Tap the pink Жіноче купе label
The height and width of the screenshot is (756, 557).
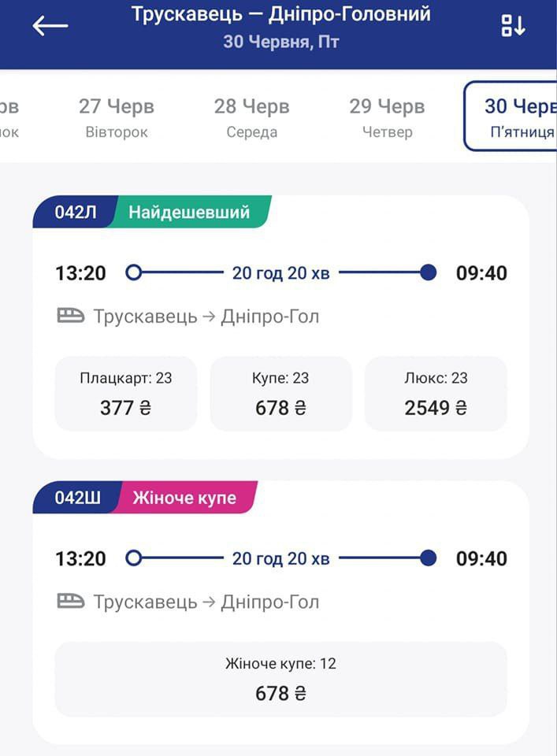pos(184,497)
